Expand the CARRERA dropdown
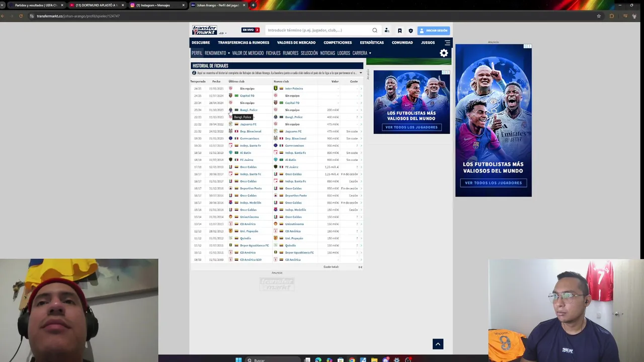Screen dimensions: 644x362 coord(362,53)
